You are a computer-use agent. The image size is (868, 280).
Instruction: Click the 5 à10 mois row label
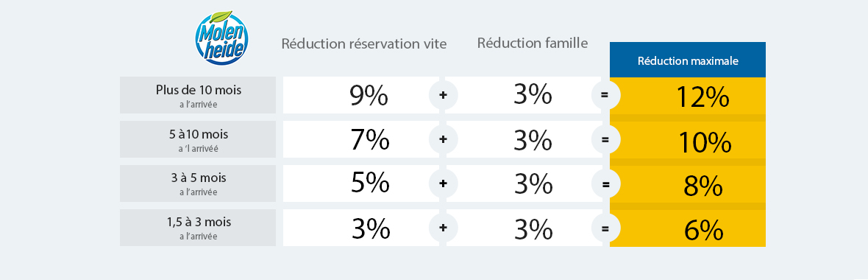198,139
